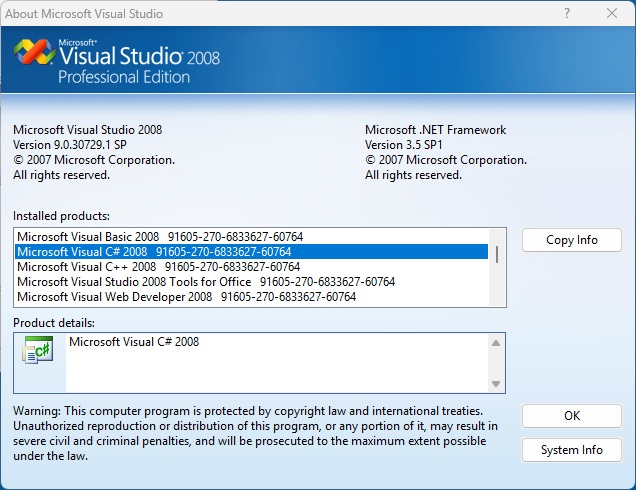The image size is (636, 490).
Task: Click the 'Product details:' label
Action: [54, 323]
